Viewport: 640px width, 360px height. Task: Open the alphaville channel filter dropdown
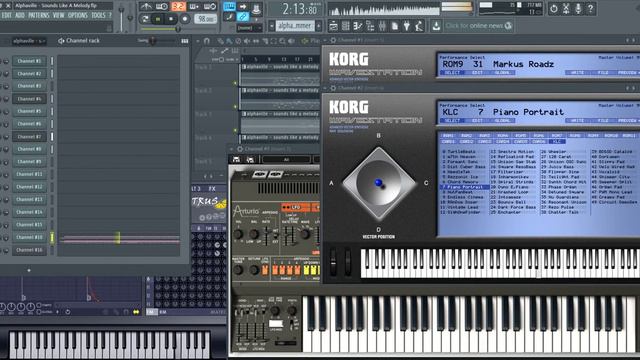click(28, 41)
